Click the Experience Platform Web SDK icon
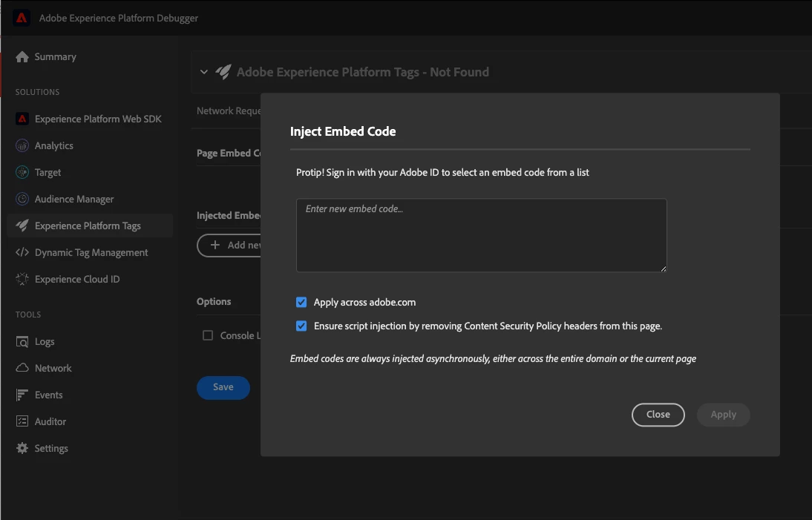This screenshot has width=812, height=520. tap(22, 119)
